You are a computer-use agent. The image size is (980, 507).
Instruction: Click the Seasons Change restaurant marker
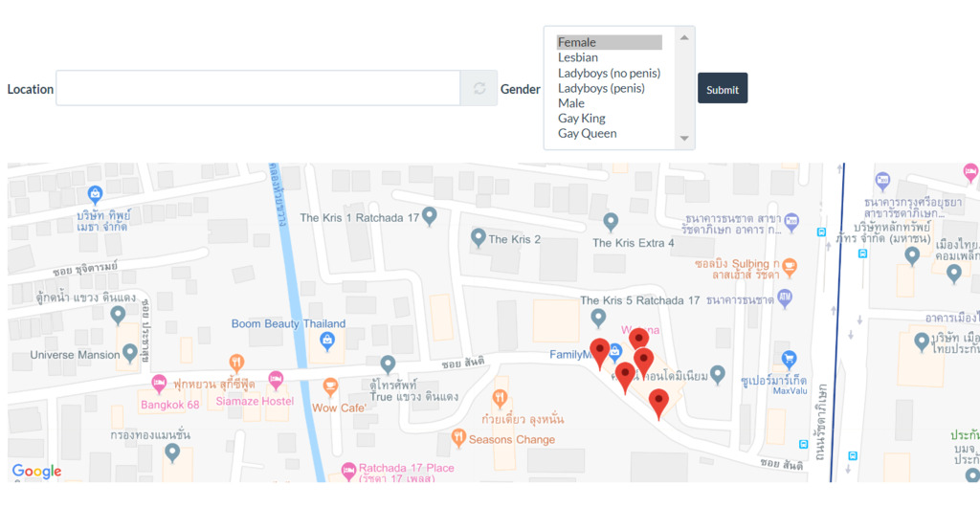point(458,437)
